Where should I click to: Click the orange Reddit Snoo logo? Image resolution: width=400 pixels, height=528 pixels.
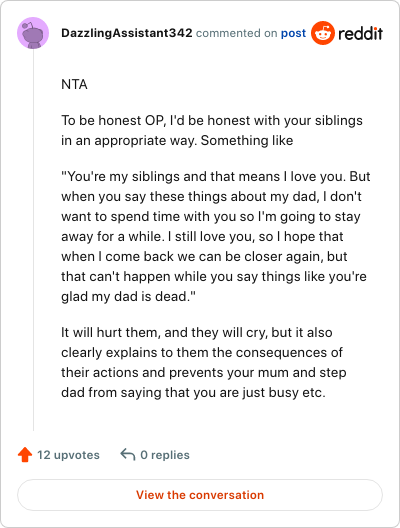[323, 33]
